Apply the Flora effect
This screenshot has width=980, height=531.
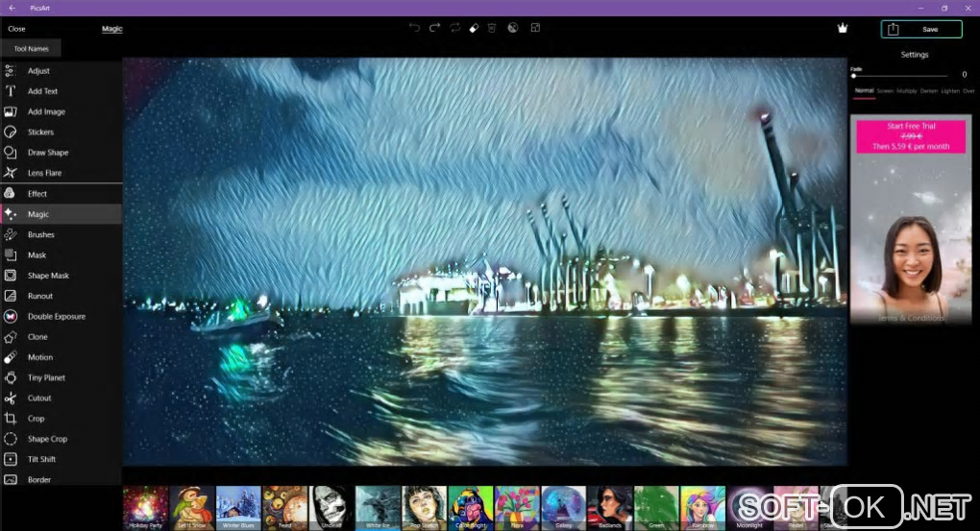pyautogui.click(x=517, y=509)
